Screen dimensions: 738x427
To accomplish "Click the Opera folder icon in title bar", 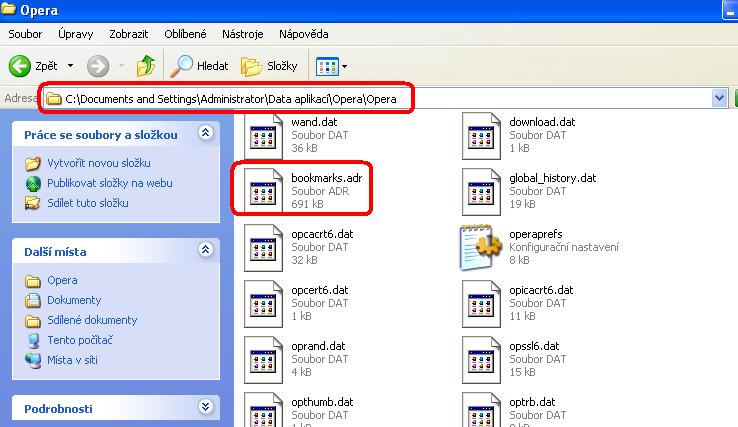I will [8, 8].
